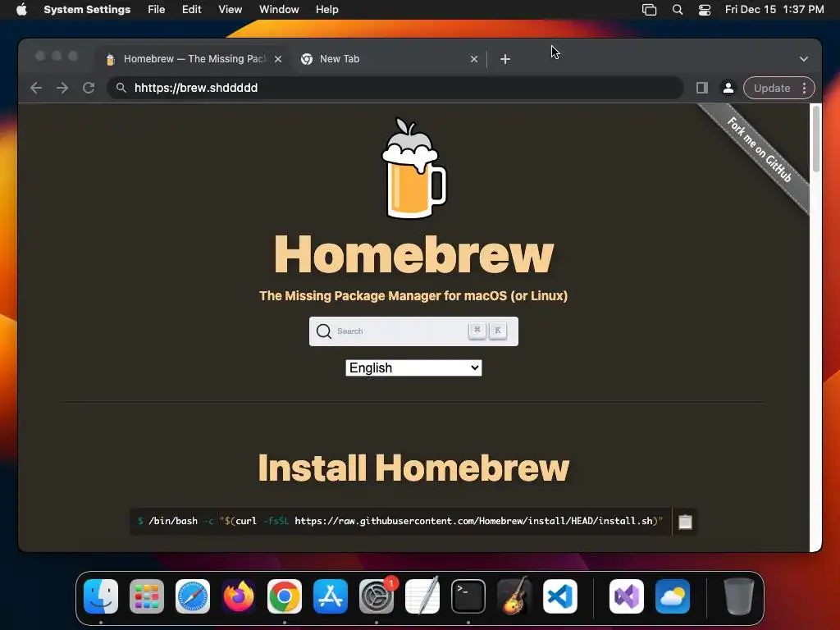
Task: Open Visual Studio Code from the Dock
Action: [x=560, y=596]
